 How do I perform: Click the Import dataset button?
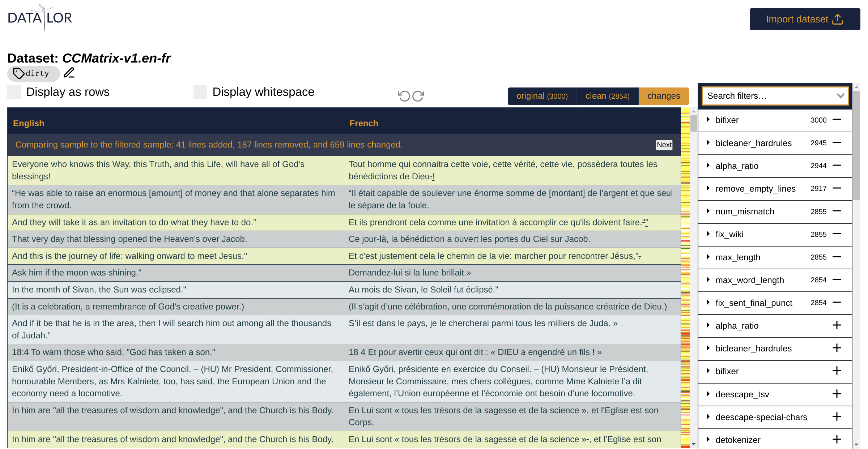click(x=804, y=19)
